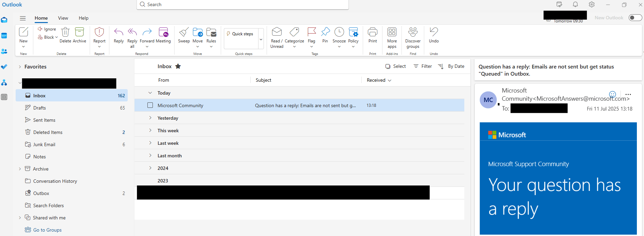Click Block sender in ribbon
Image resolution: width=644 pixels, height=236 pixels.
coord(48,37)
